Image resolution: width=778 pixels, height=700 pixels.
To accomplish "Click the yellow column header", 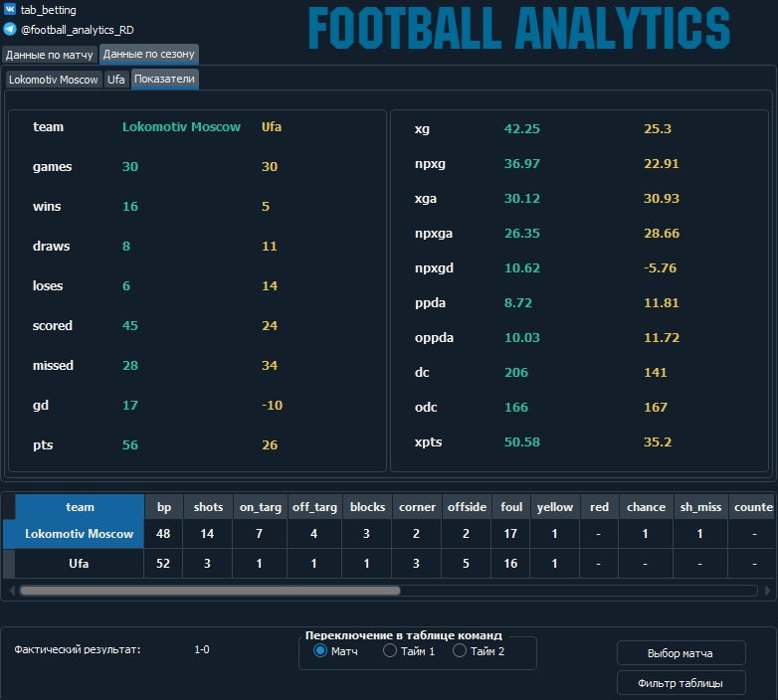I will point(555,507).
